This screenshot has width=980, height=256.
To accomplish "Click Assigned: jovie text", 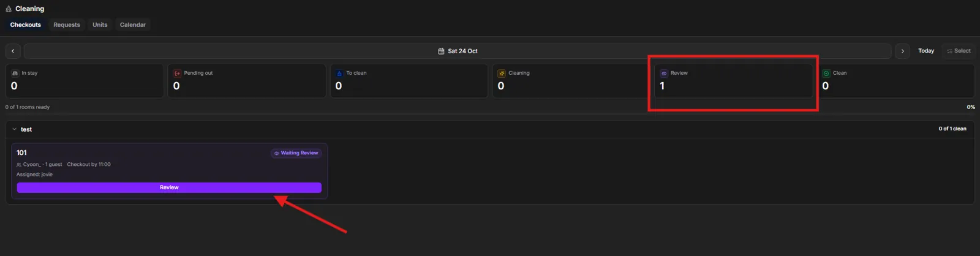I will pos(34,175).
